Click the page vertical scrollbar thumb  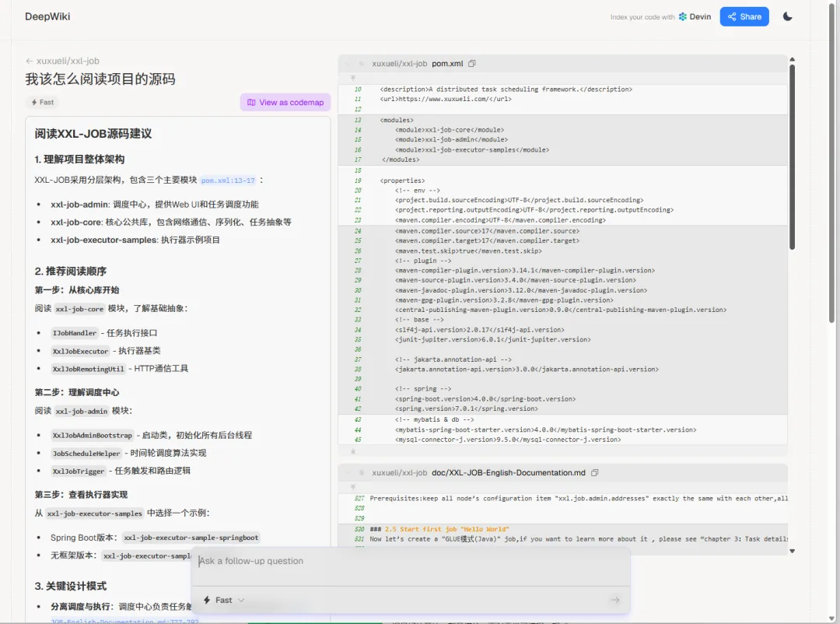coord(831,161)
